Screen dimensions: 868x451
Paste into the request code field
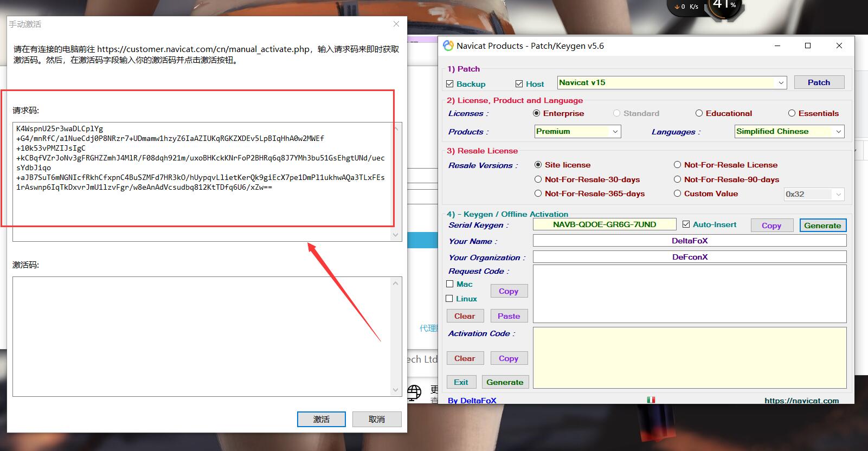click(509, 316)
